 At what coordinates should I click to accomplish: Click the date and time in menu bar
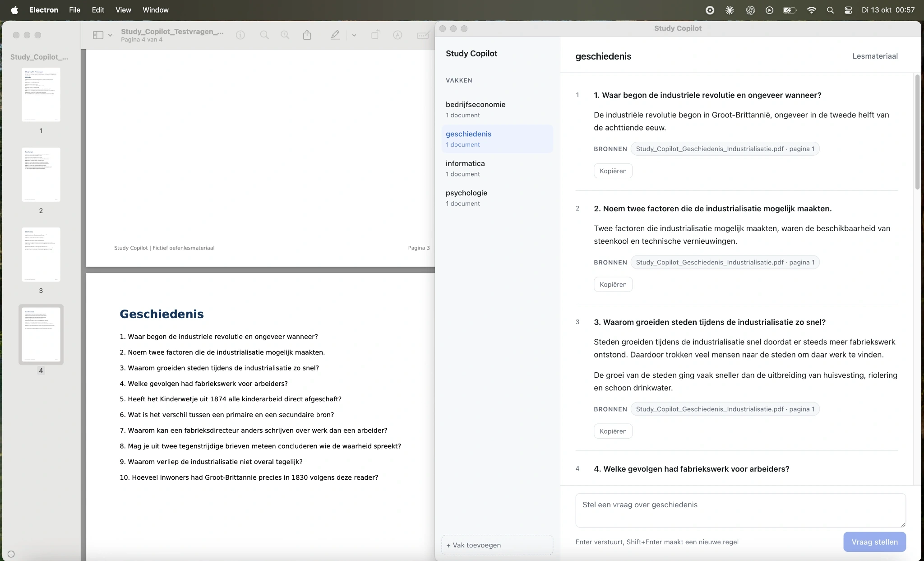[888, 10]
